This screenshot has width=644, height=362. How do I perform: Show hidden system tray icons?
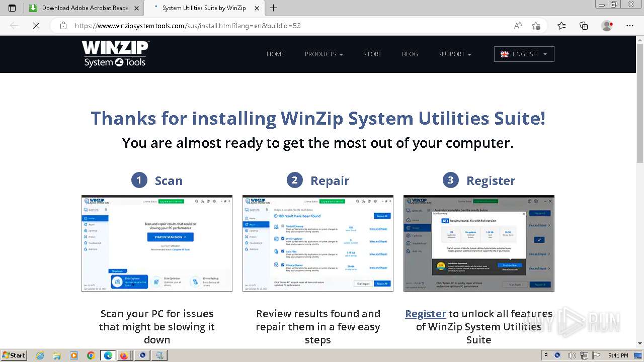pyautogui.click(x=546, y=355)
